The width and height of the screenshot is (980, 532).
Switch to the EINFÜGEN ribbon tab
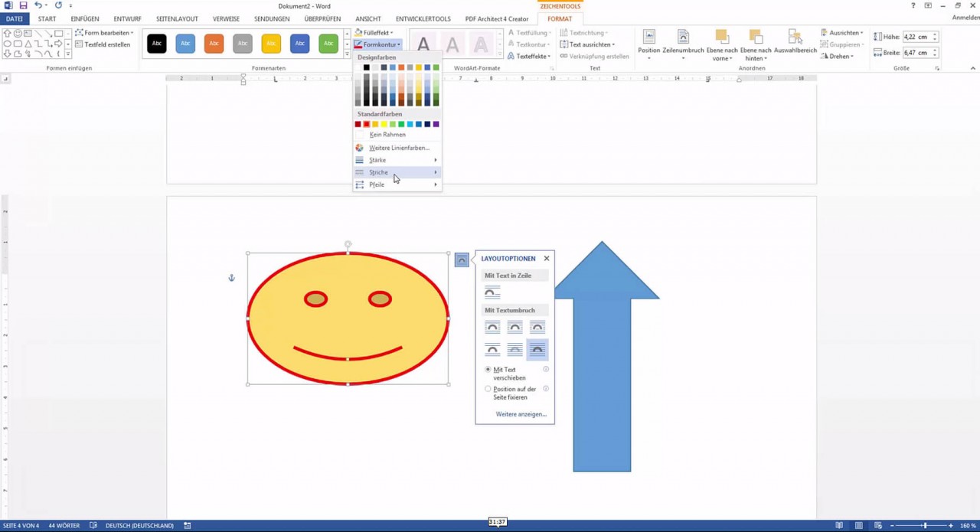coord(84,18)
